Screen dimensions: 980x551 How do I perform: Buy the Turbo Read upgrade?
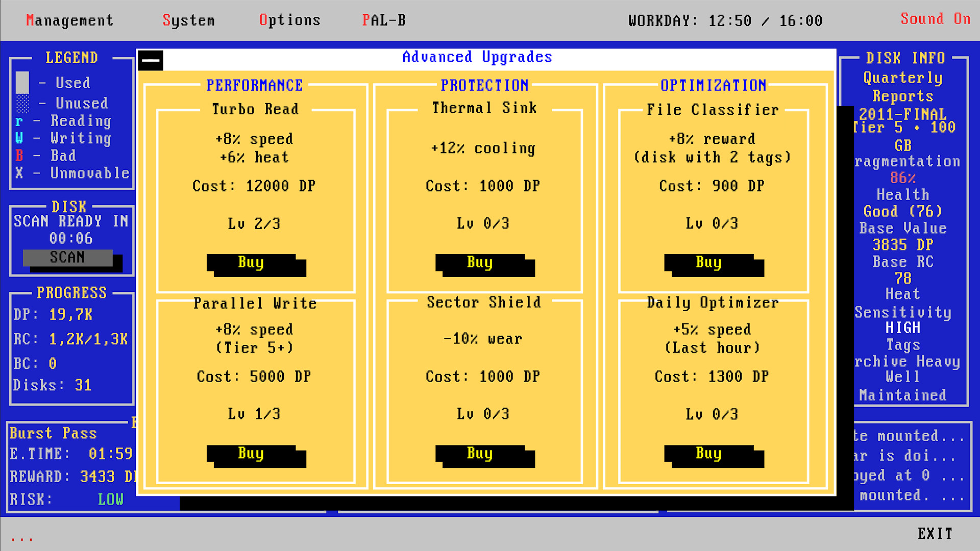click(251, 262)
